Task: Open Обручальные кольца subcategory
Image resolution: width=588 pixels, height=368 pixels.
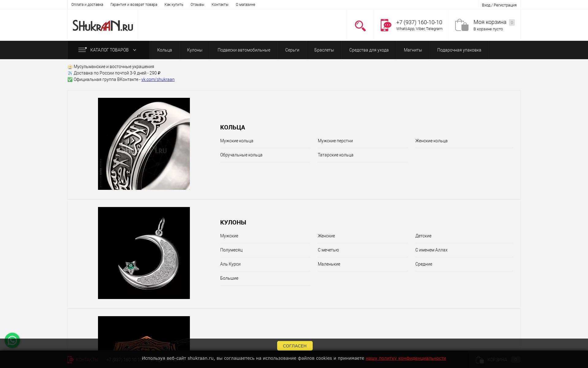Action: coord(241,155)
